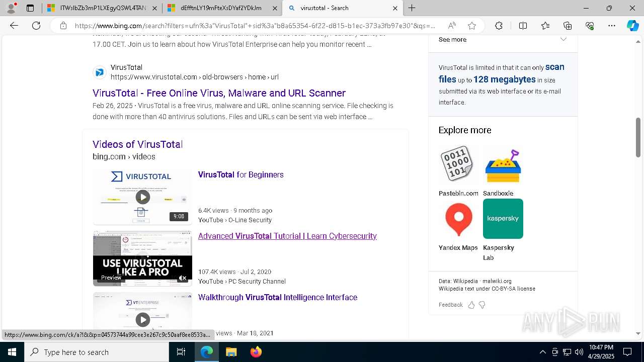Open Browser essentials icon
Screen dimensions: 644x362
click(x=590, y=26)
